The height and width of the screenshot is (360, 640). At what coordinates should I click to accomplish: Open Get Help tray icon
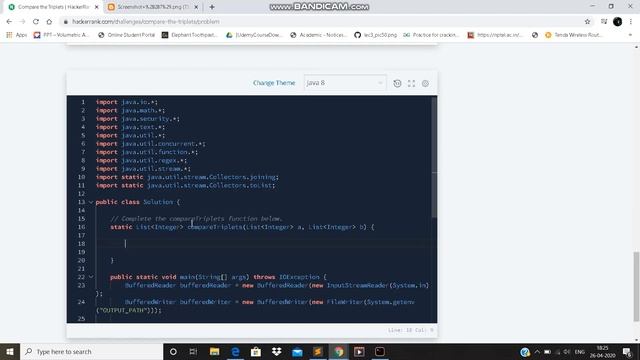tap(525, 351)
